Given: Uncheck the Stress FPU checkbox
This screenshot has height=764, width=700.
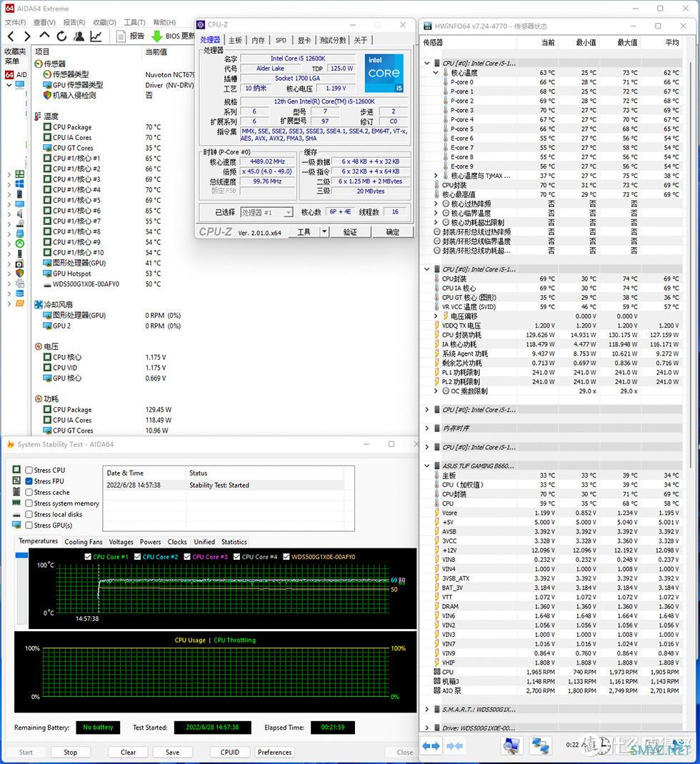Looking at the screenshot, I should pyautogui.click(x=29, y=481).
